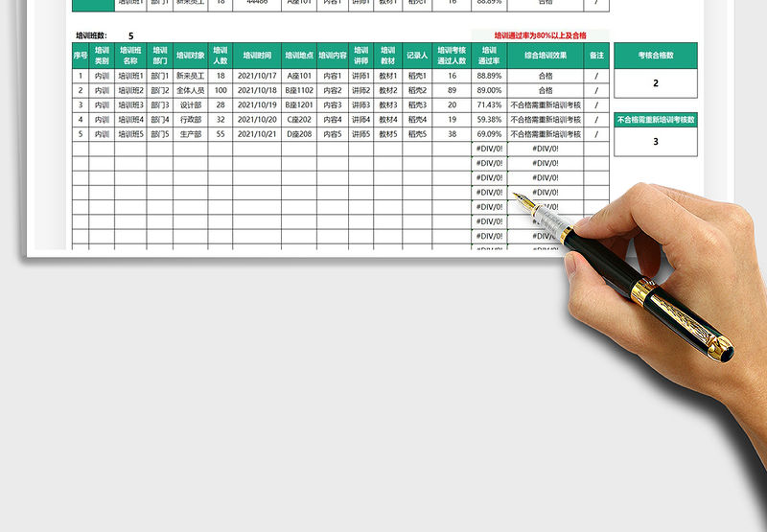Select the 培训地点 column header

click(299, 56)
